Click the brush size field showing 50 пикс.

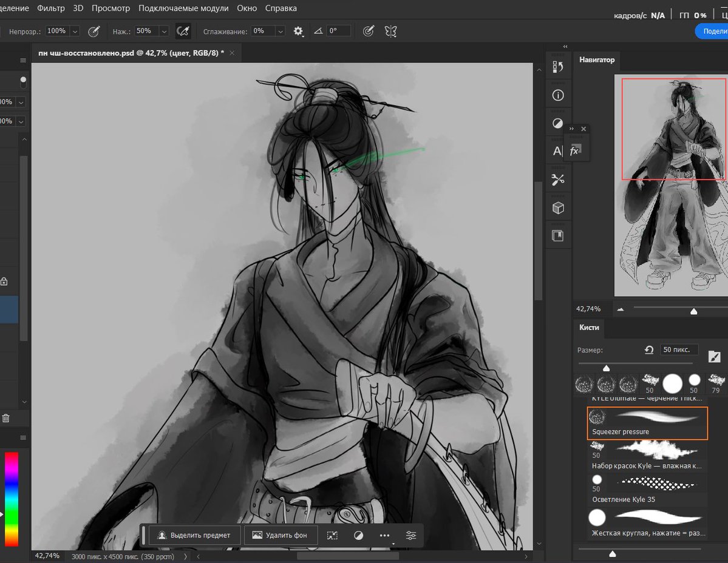[679, 349]
